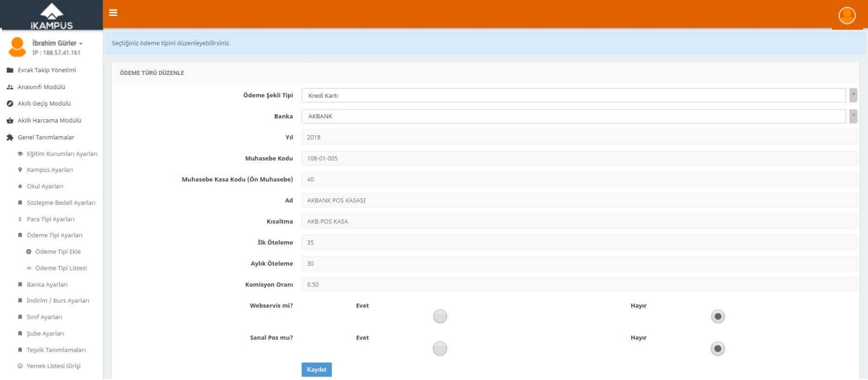Toggle the hamburger menu icon

113,13
